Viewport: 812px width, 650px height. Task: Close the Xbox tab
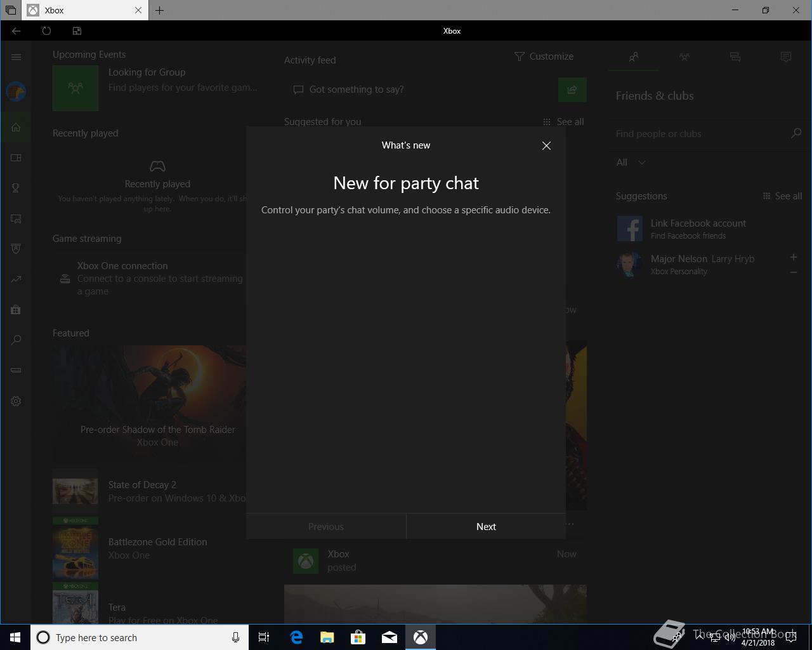tap(138, 10)
